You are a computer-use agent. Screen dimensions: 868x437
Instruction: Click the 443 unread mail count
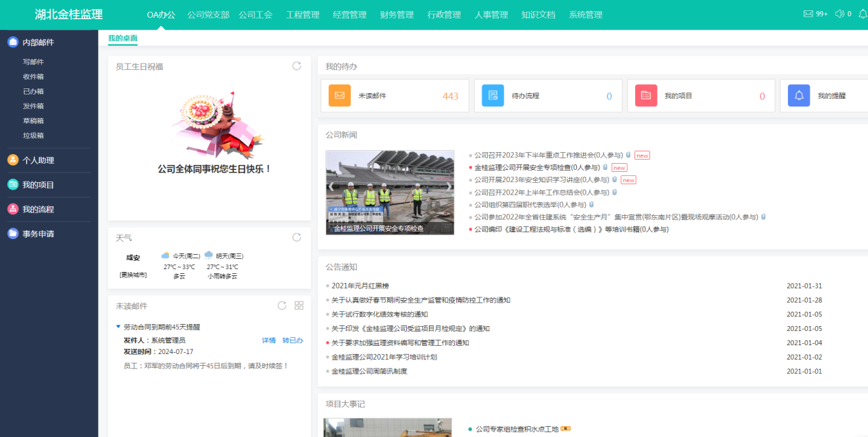point(450,96)
